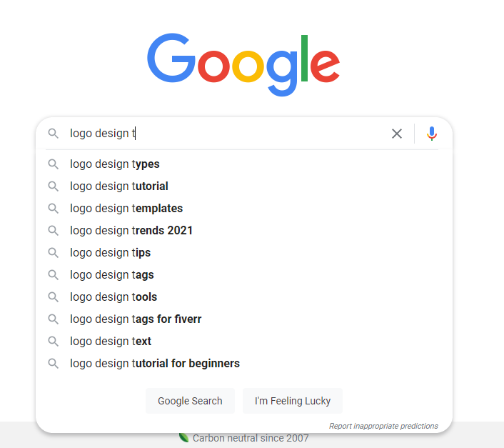Pick 'logo design trends 2021' suggestion
The image size is (504, 448).
(131, 231)
